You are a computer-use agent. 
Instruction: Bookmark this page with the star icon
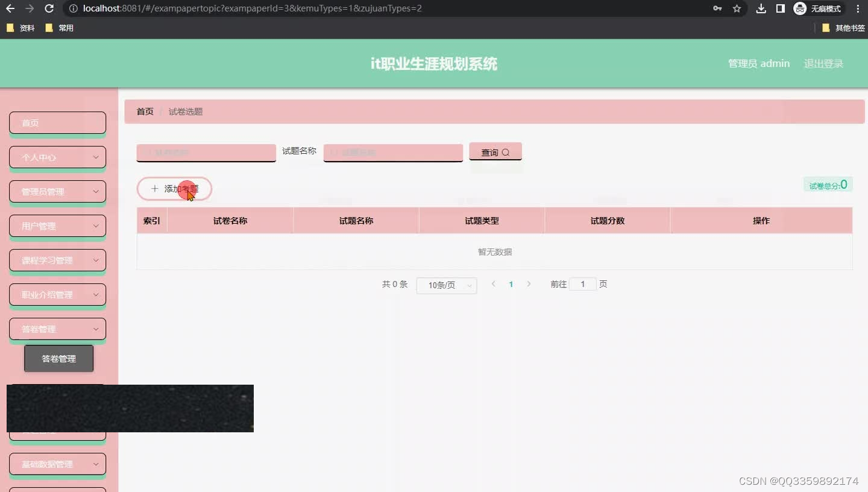[x=737, y=8]
